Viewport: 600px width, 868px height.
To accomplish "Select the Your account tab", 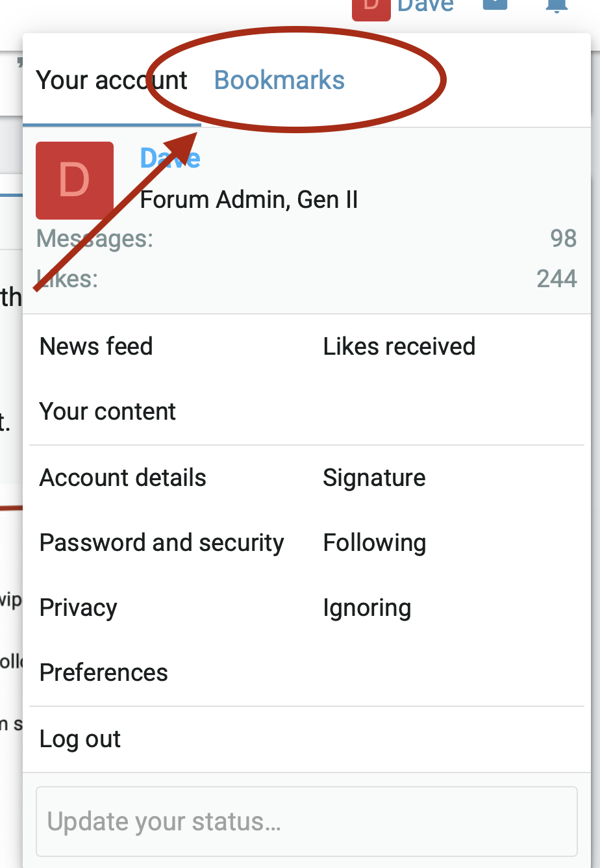I will point(112,81).
